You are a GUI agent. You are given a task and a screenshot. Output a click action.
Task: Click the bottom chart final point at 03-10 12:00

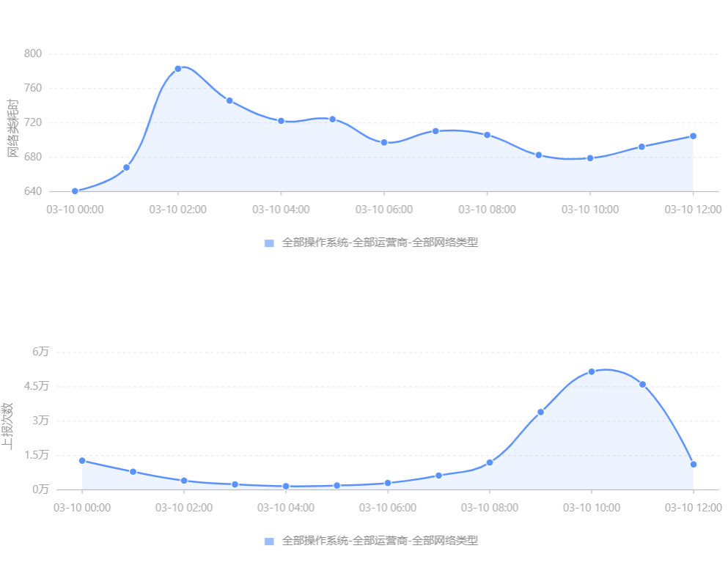click(694, 465)
